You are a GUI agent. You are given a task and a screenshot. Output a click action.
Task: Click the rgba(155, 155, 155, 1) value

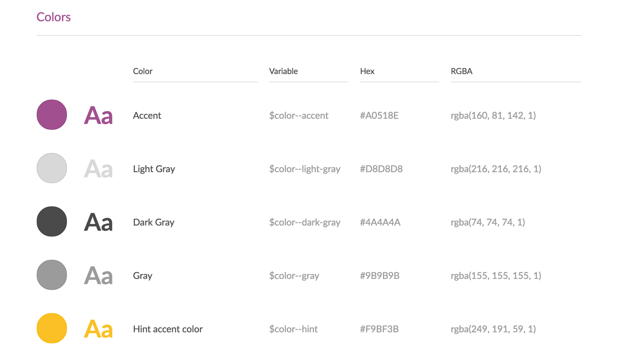(496, 276)
